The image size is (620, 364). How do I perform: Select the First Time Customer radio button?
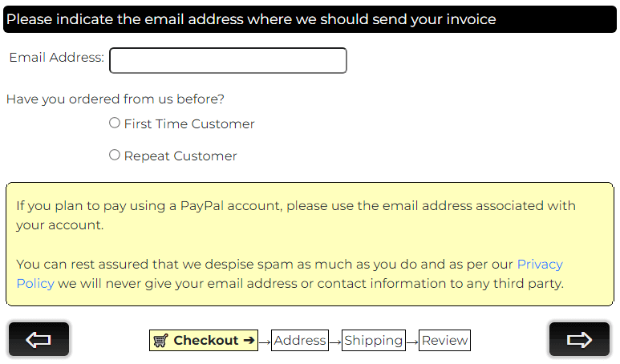click(x=115, y=123)
